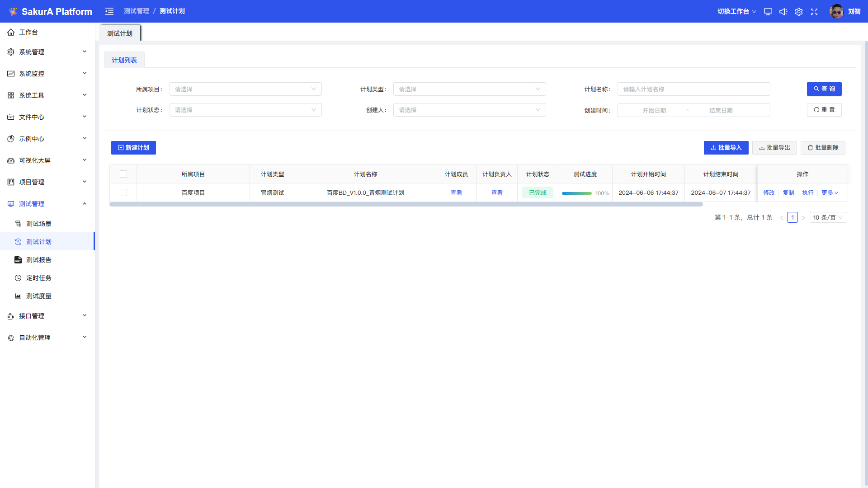Image resolution: width=868 pixels, height=488 pixels.
Task: Click the user avatar picture
Action: click(x=836, y=11)
